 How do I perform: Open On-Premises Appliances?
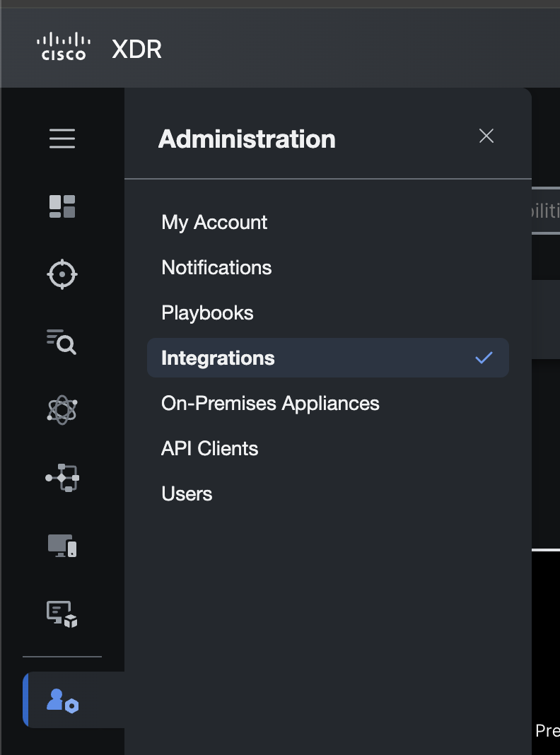click(x=270, y=403)
